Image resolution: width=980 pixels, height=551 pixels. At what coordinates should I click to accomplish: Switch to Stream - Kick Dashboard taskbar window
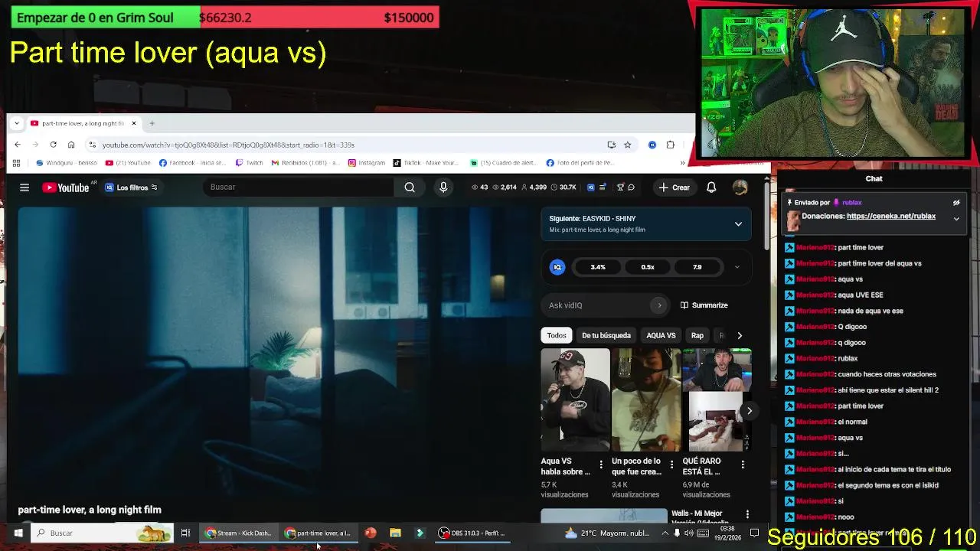239,533
